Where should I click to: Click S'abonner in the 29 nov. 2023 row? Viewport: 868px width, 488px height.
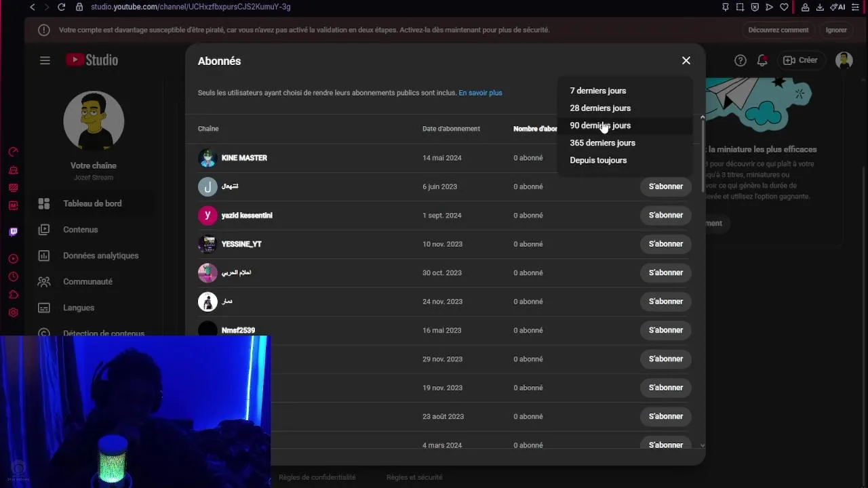click(665, 359)
